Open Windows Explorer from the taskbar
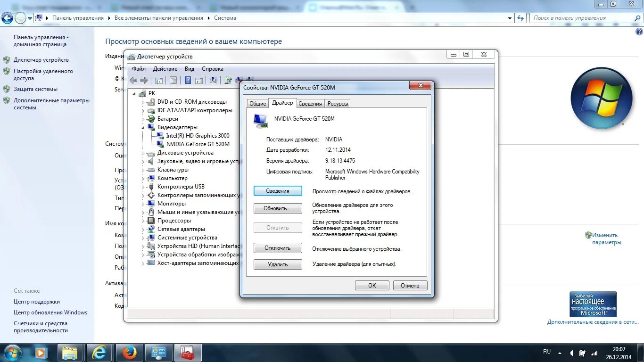Image resolution: width=644 pixels, height=362 pixels. pyautogui.click(x=70, y=353)
